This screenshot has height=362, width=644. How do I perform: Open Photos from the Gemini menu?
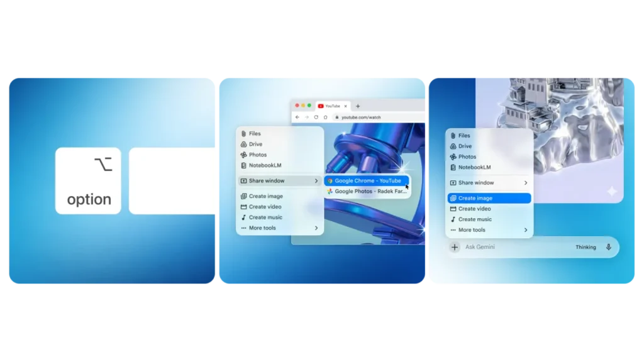click(x=467, y=156)
